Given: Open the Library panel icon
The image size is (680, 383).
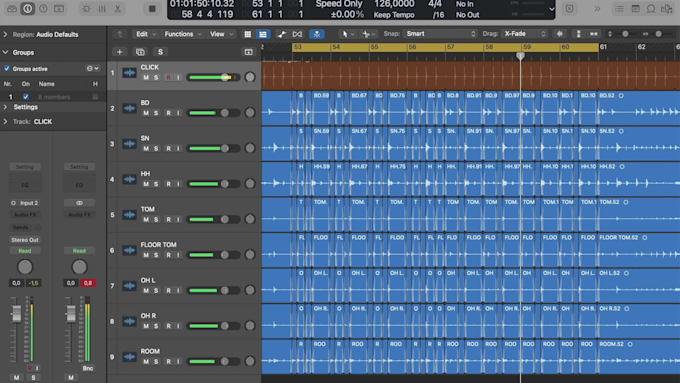Looking at the screenshot, I should pos(12,9).
